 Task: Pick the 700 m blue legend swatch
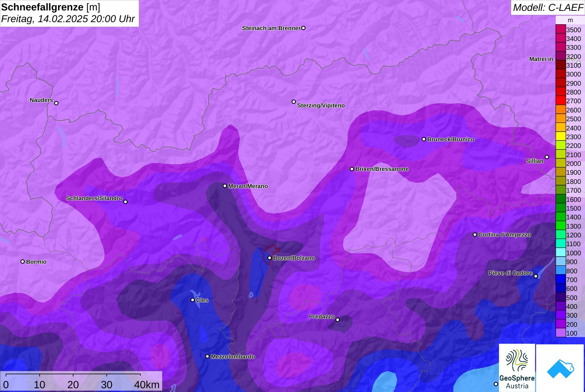click(x=560, y=280)
